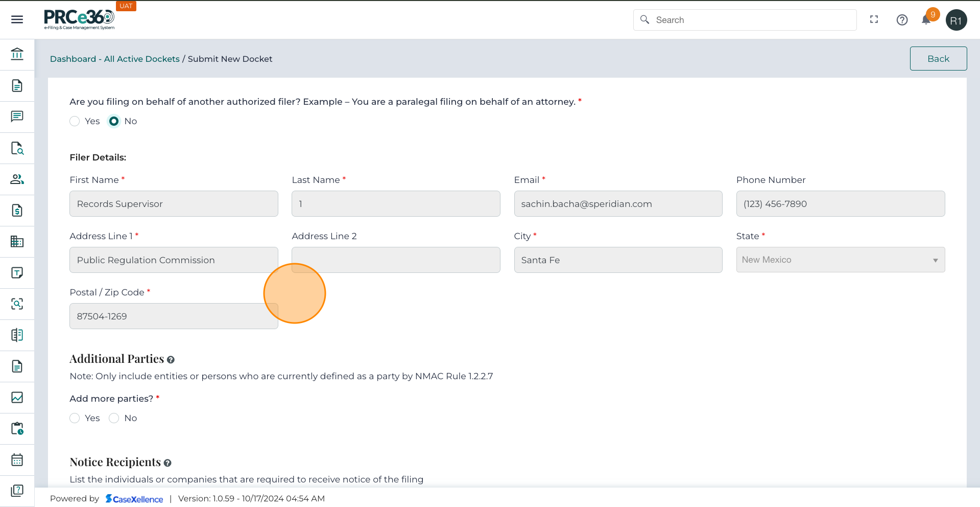Choose Yes for Add more parties
This screenshot has width=980, height=507.
[75, 418]
